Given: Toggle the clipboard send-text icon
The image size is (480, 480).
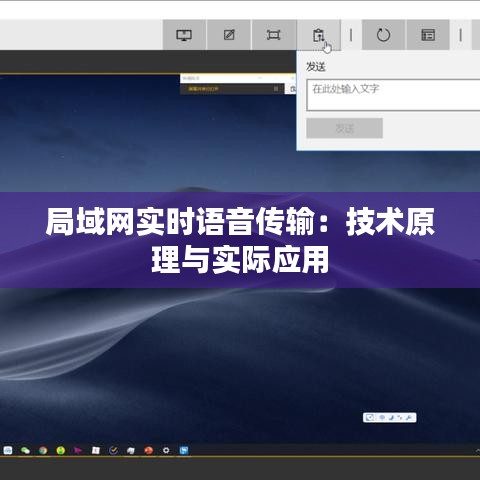Looking at the screenshot, I should (319, 35).
